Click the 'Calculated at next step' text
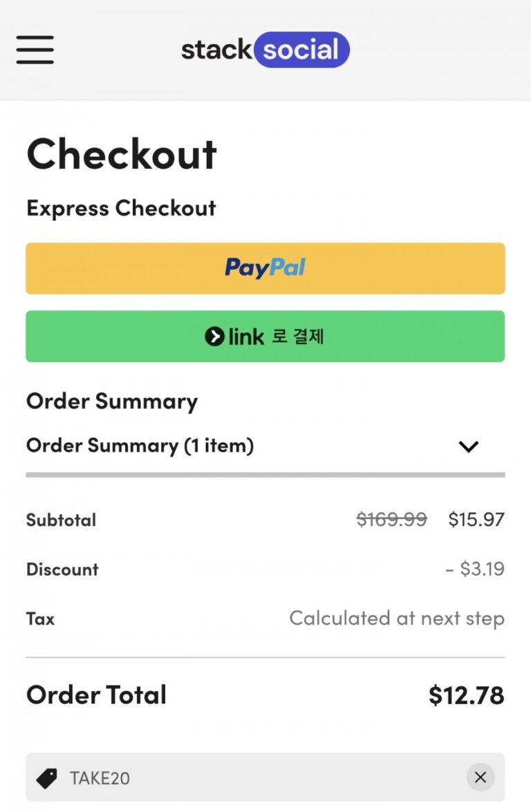Viewport: 531px width, 812px height. tap(396, 618)
